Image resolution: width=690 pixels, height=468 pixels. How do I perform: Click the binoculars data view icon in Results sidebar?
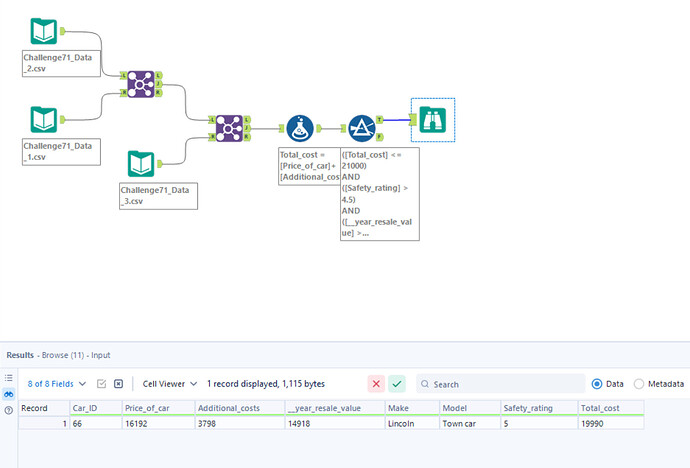click(x=8, y=394)
